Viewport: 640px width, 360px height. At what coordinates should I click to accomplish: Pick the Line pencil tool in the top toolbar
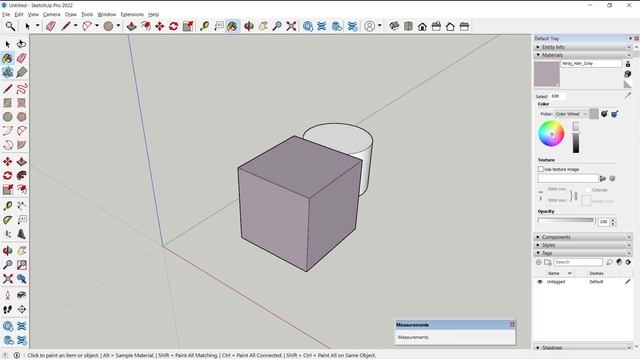tap(66, 27)
